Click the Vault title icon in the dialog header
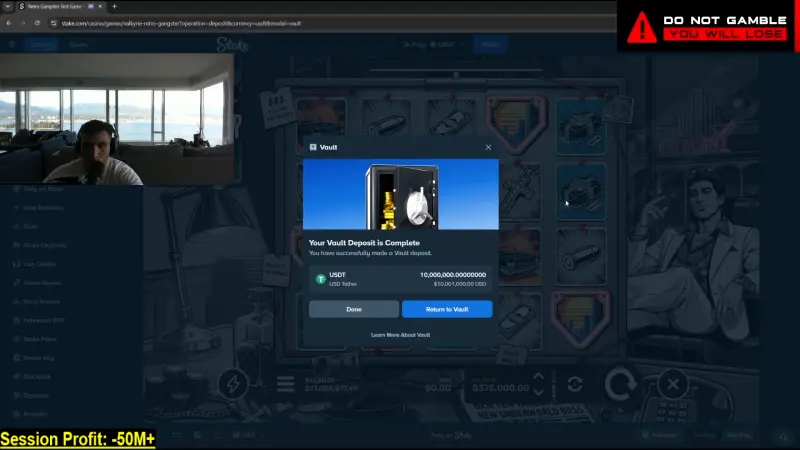Image resolution: width=800 pixels, height=450 pixels. point(313,147)
